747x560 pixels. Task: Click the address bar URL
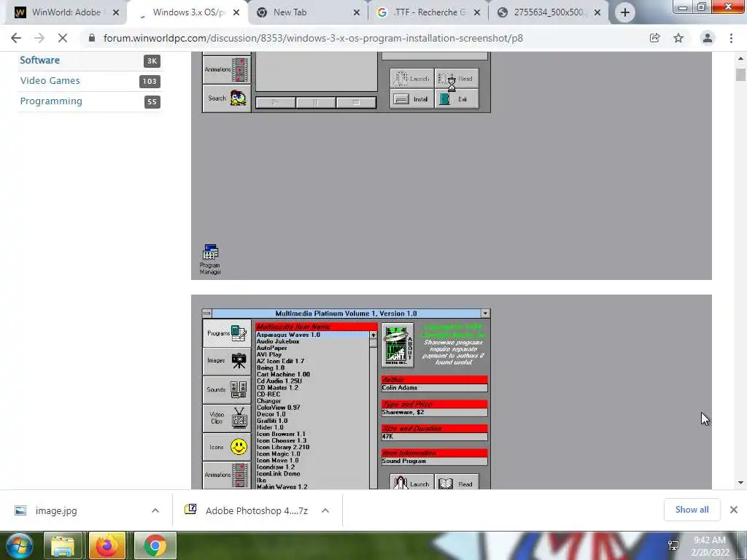coord(313,38)
